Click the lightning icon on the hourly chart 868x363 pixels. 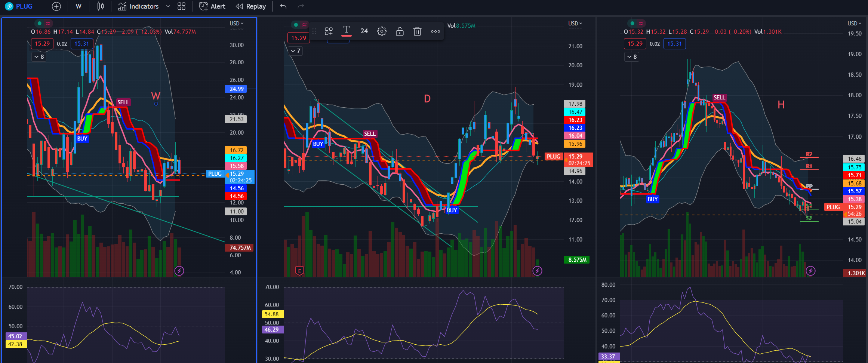click(x=810, y=271)
